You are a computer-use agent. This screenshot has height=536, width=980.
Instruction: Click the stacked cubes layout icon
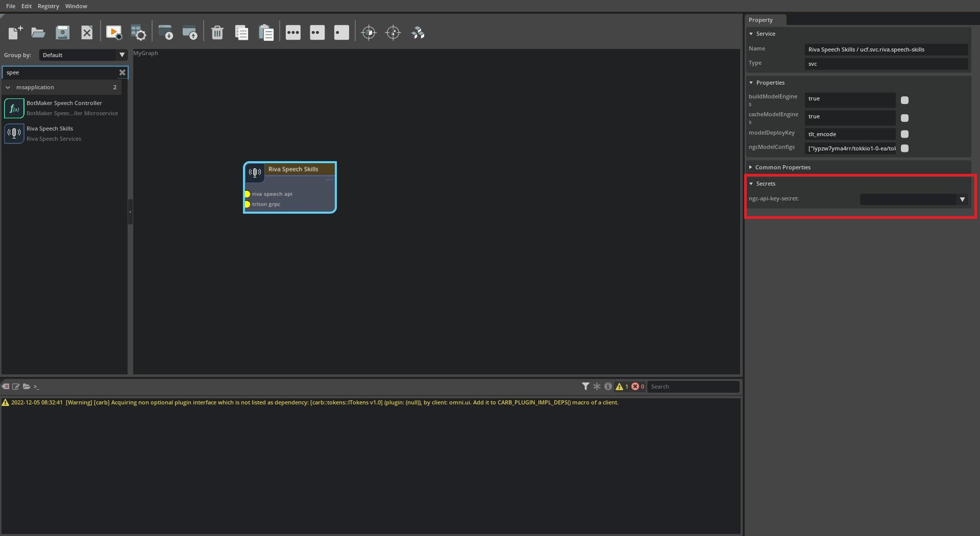[x=418, y=33]
